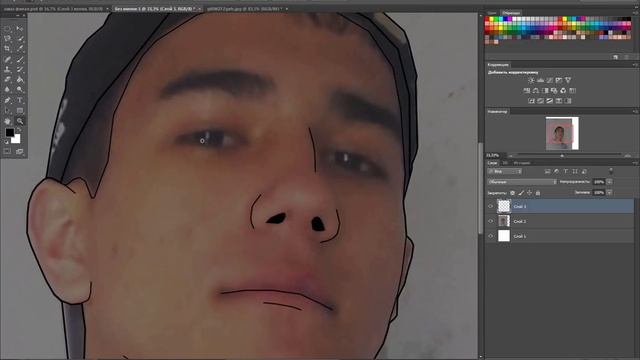Select the Healing Brush tool
Screen dimensions: 640x360
click(7, 60)
